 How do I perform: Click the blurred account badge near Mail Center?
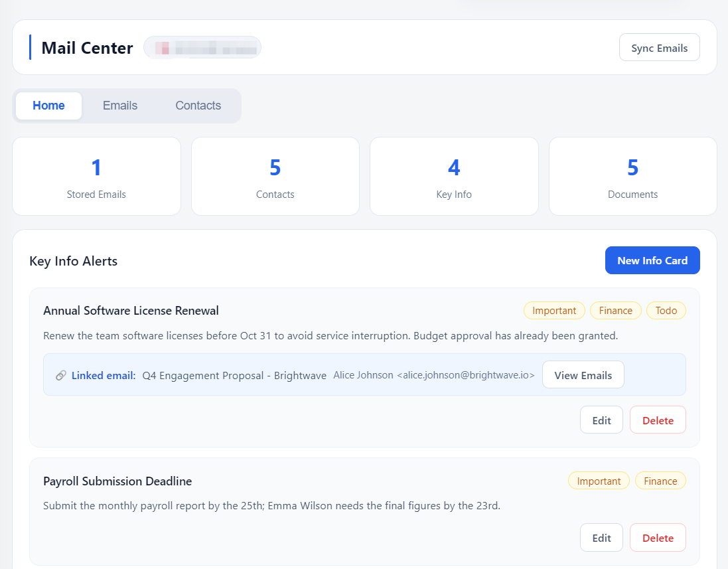[x=202, y=47]
